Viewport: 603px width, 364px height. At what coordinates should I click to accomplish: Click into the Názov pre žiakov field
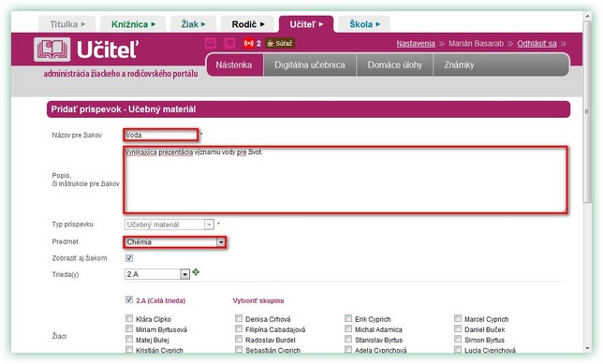[x=161, y=135]
